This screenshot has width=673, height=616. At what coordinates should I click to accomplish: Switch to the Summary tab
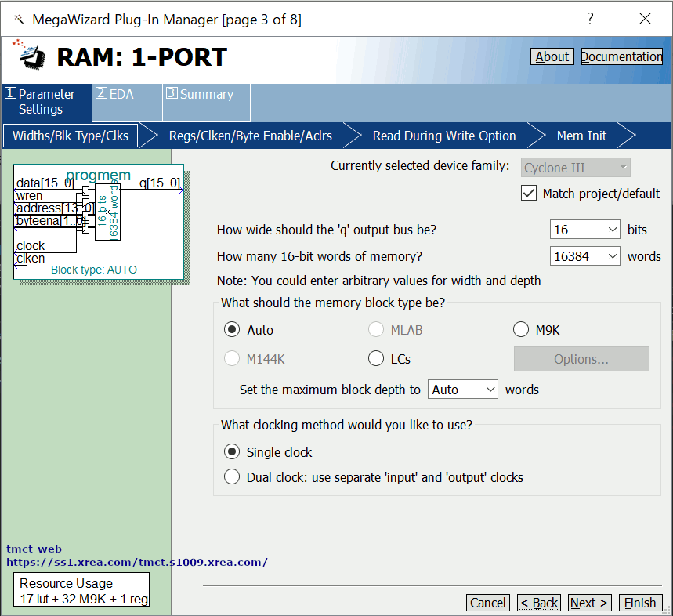pyautogui.click(x=207, y=102)
